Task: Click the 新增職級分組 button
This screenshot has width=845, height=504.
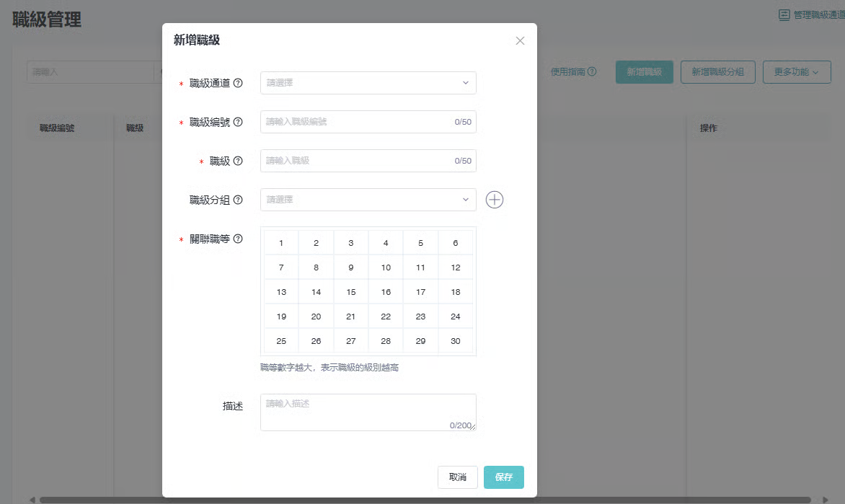Action: pyautogui.click(x=717, y=72)
